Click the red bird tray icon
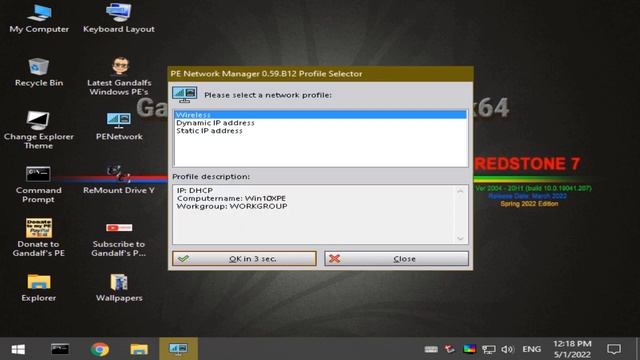 coord(450,349)
